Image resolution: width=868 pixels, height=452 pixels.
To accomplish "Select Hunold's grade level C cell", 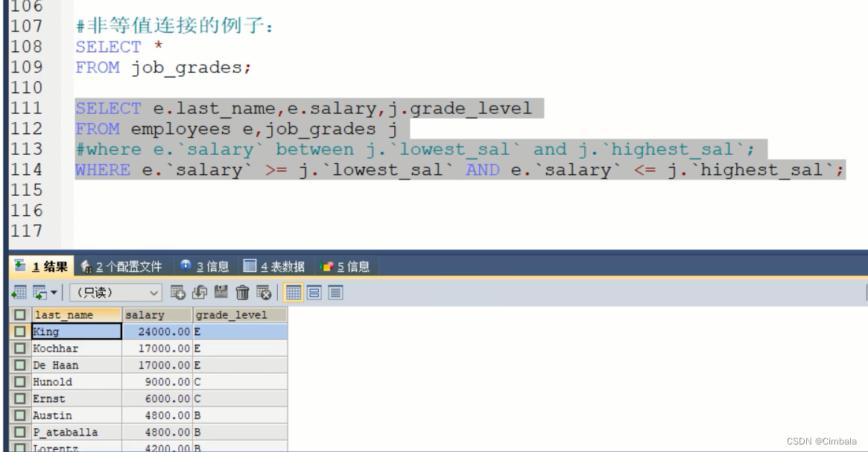I will [x=240, y=382].
